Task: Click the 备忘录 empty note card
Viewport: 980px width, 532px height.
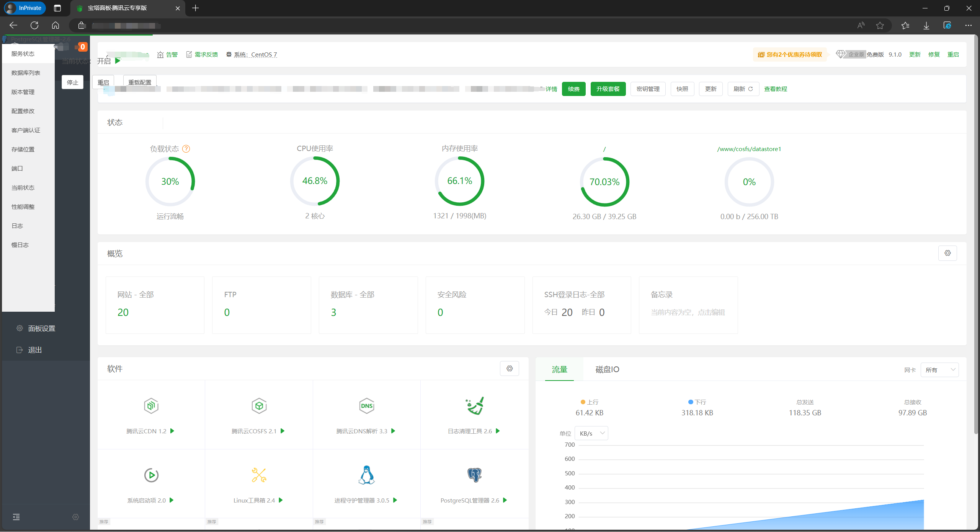Action: [x=688, y=305]
